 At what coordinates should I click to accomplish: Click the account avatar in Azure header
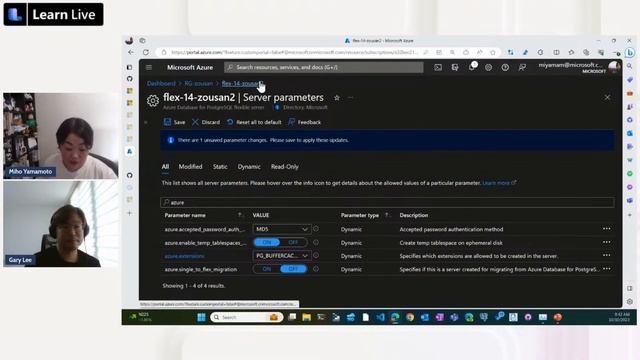point(613,67)
